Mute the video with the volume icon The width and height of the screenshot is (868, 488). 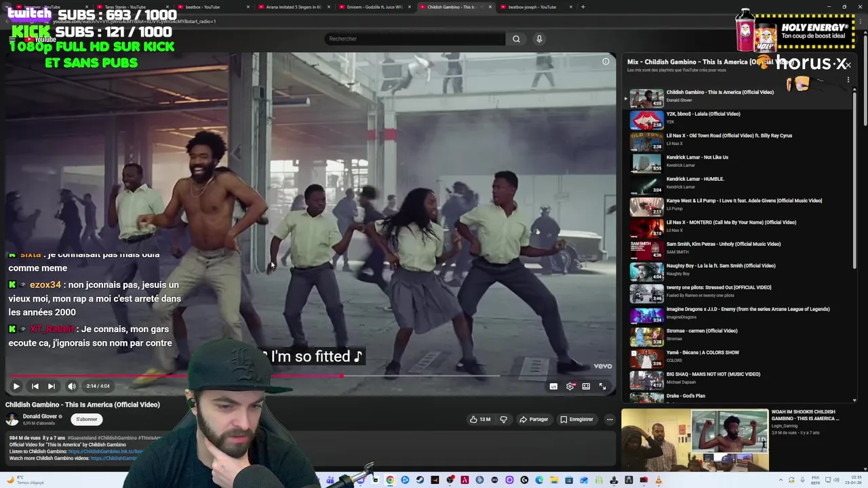pos(72,386)
